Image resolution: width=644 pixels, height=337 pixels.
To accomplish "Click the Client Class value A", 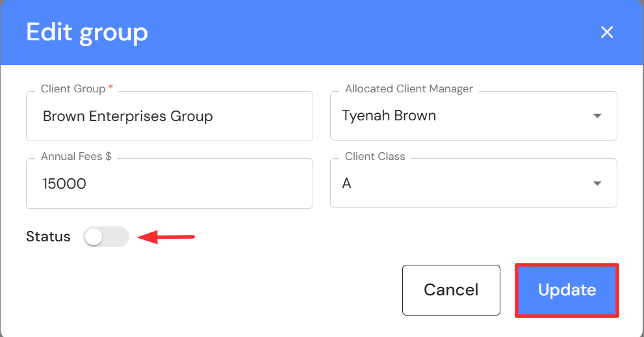I will [346, 184].
